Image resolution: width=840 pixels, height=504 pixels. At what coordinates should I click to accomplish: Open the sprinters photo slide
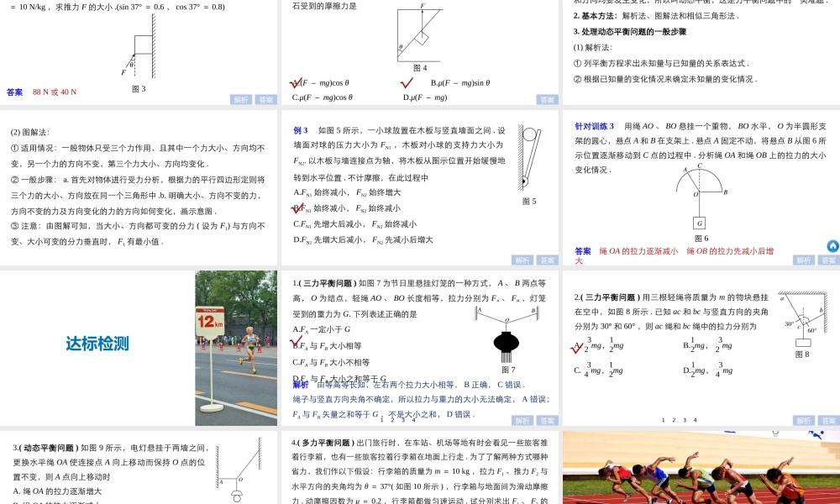(x=701, y=468)
